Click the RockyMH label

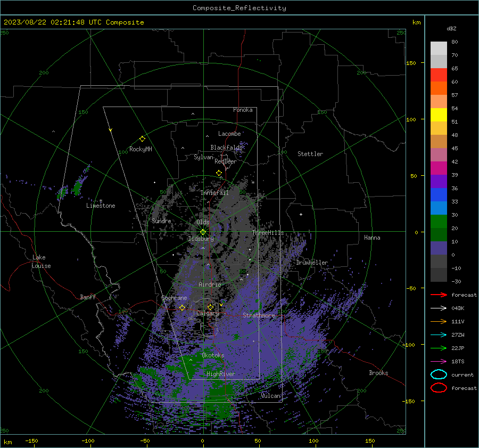click(141, 149)
